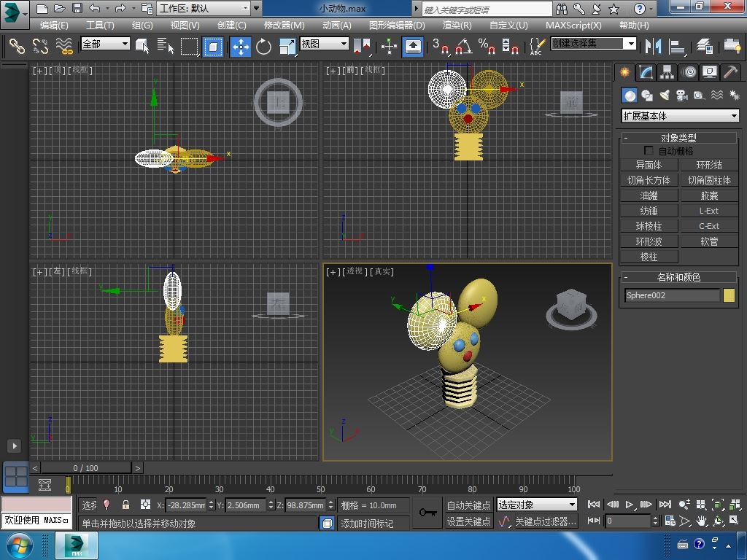Open the 视图 reference coordinate dropdown
The image size is (747, 560).
coord(324,44)
